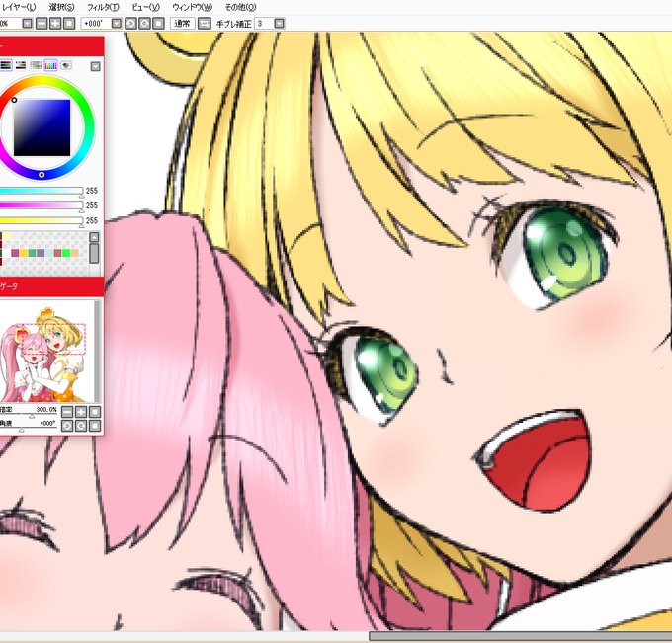This screenshot has width=672, height=643.
Task: Expand the rotation angle dropdown in toolbar
Action: pos(117,23)
